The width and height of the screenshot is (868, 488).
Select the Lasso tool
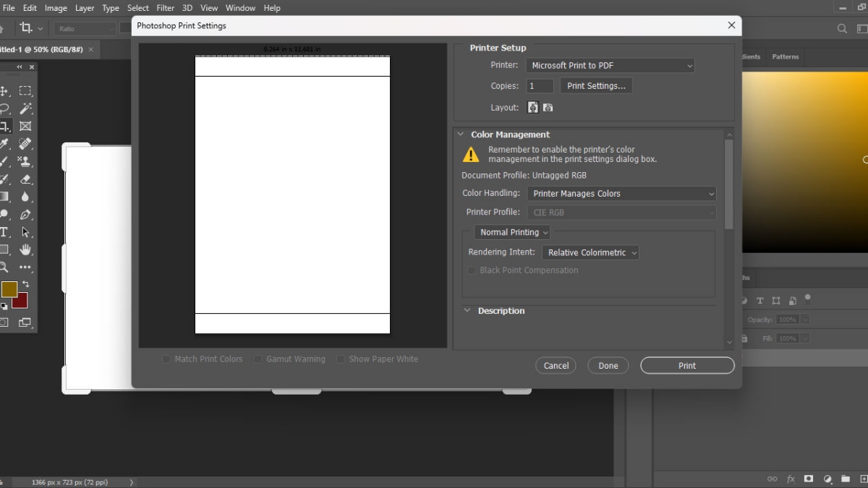coord(6,108)
